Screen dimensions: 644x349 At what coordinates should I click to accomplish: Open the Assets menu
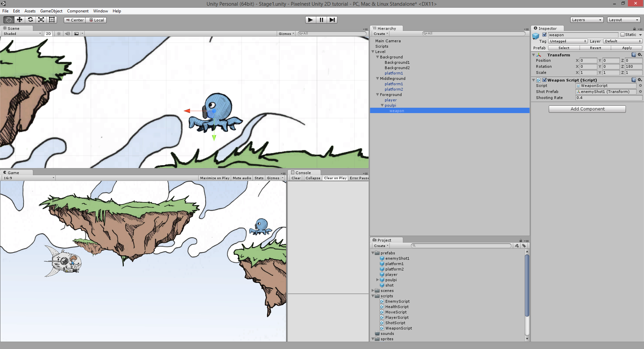30,11
